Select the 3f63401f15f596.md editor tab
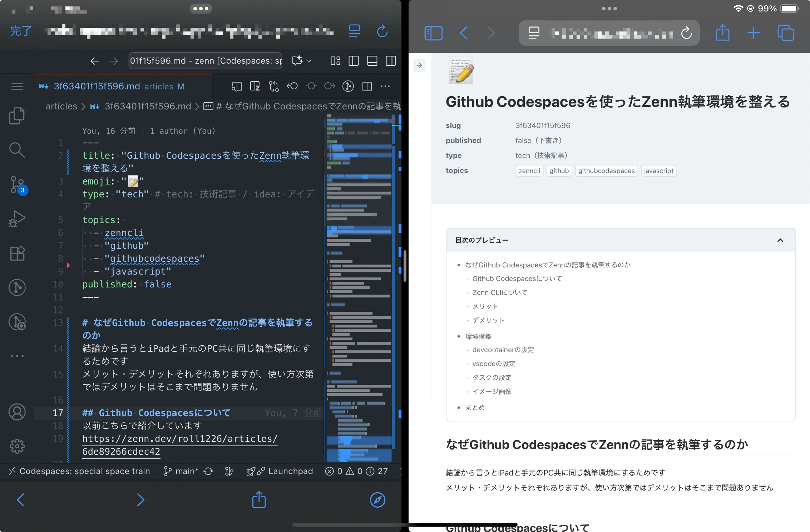The image size is (810, 532). [x=97, y=86]
